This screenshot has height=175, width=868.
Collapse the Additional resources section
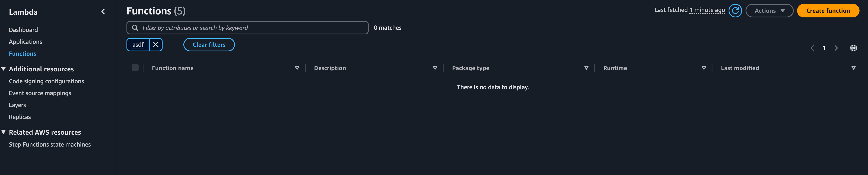pyautogui.click(x=4, y=69)
